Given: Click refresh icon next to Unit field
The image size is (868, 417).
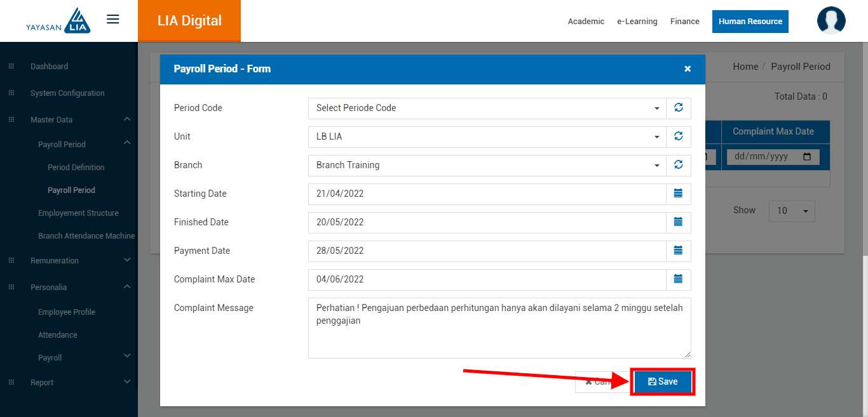Looking at the screenshot, I should [x=678, y=136].
